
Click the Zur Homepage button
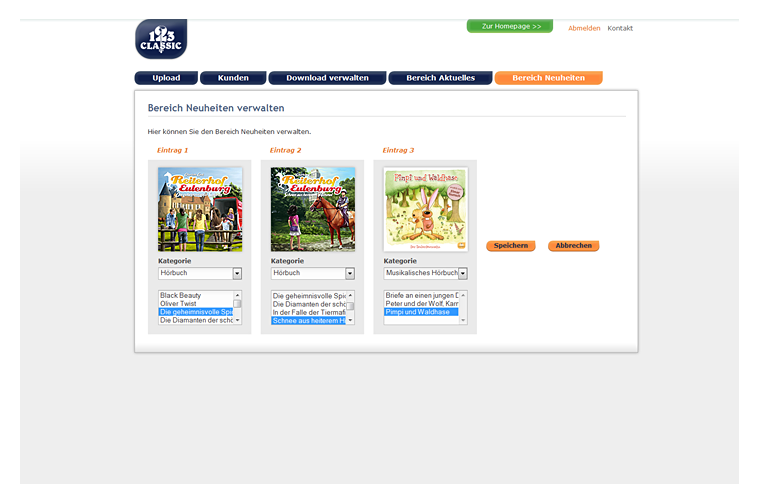point(510,26)
